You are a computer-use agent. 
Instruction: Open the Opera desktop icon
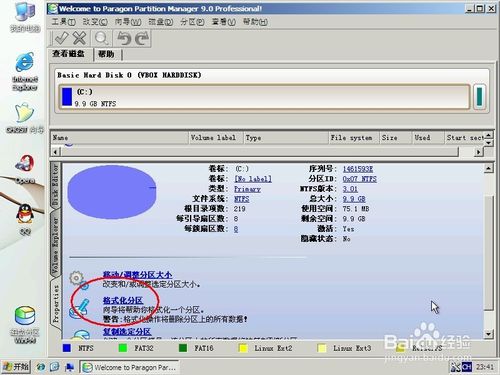(25, 169)
